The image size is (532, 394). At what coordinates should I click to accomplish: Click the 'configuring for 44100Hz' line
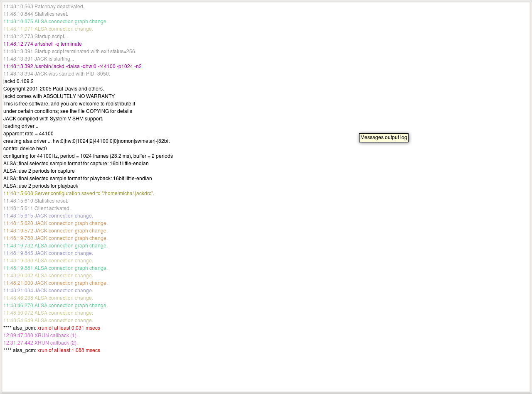point(88,156)
